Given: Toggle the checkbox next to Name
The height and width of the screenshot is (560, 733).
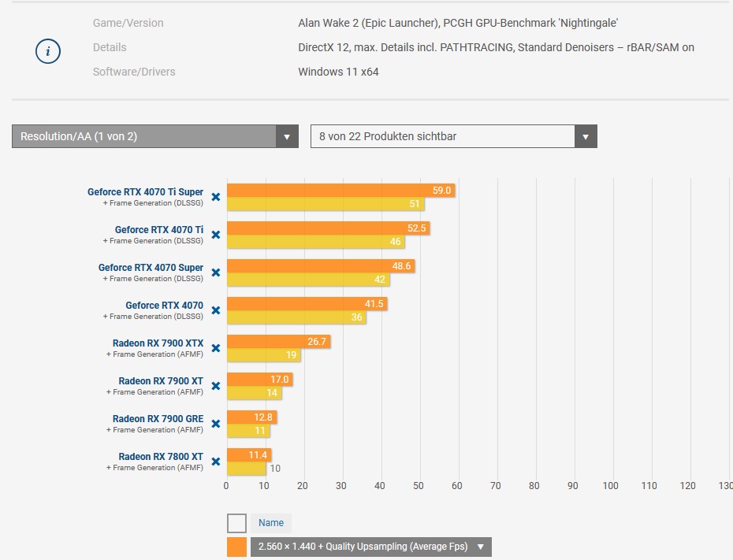Looking at the screenshot, I should point(237,523).
